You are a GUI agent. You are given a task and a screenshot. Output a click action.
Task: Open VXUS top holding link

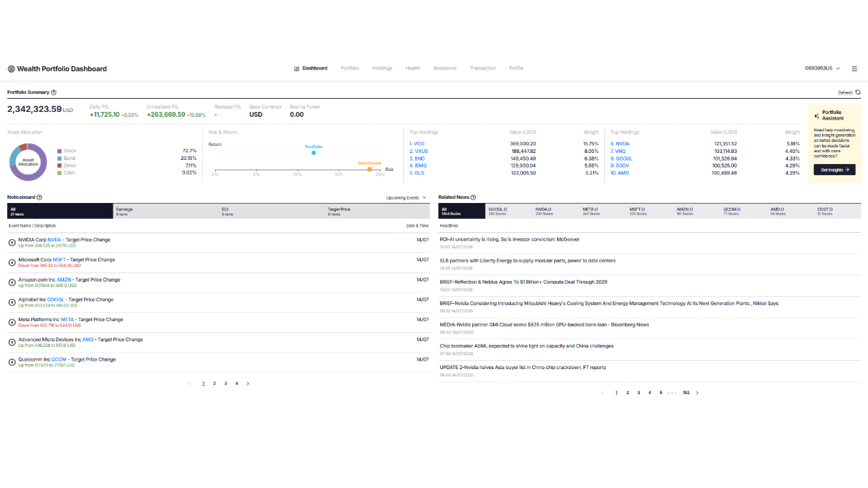pos(419,151)
